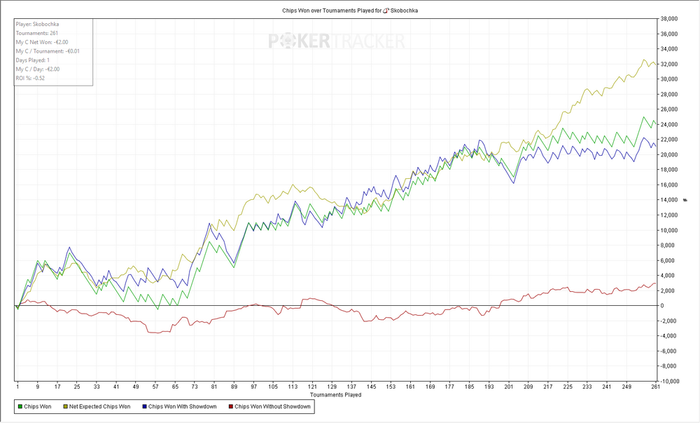Image resolution: width=700 pixels, height=423 pixels.
Task: Click the player icon before Skobochka in title
Action: 386,10
